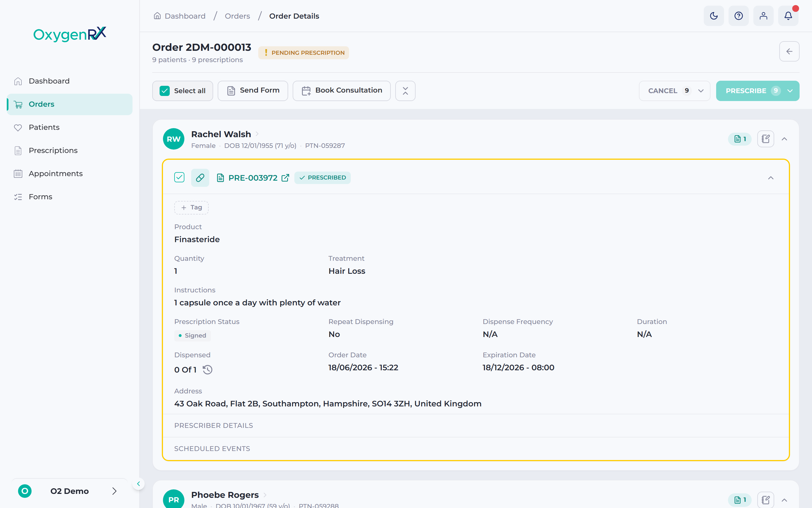Open Prescriptions in sidebar

tap(69, 150)
